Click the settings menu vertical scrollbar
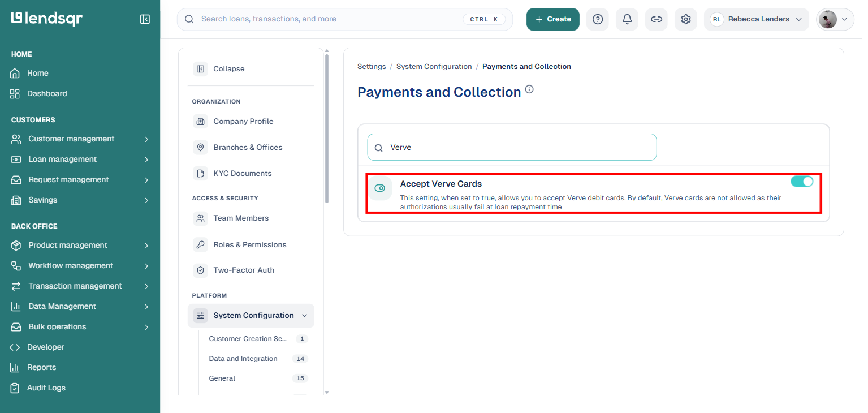868x413 pixels. point(326,128)
